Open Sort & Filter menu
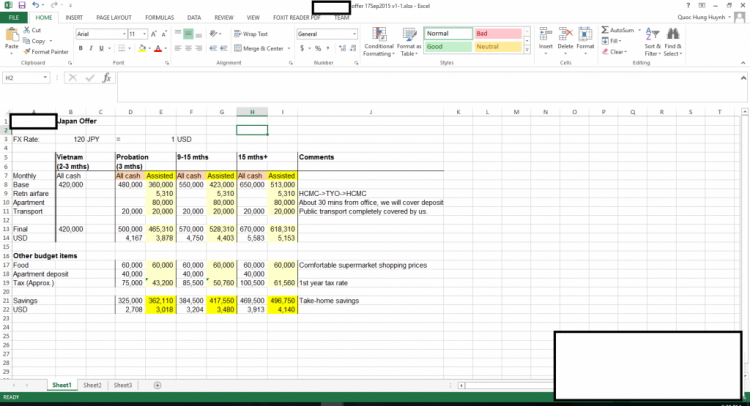Image resolution: width=750 pixels, height=406 pixels. (x=652, y=42)
